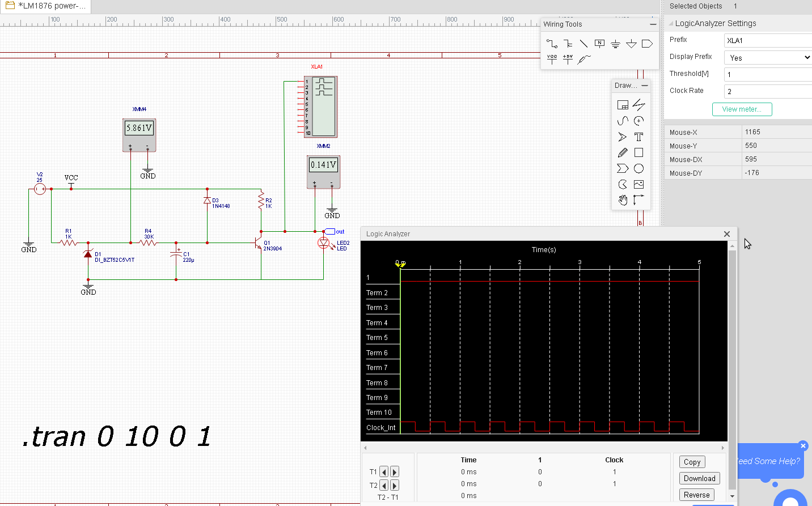This screenshot has width=812, height=506.
Task: Click the Clock Rate input field
Action: (768, 92)
